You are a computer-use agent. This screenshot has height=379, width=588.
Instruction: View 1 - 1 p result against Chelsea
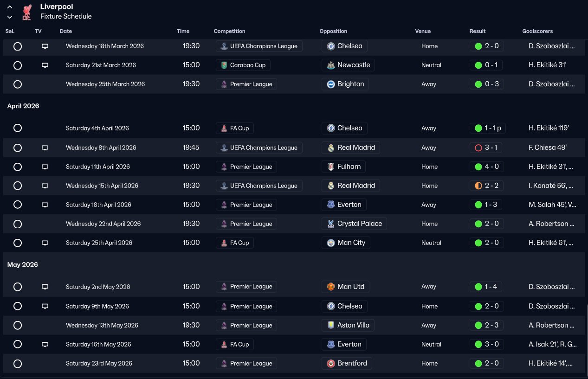(x=488, y=128)
